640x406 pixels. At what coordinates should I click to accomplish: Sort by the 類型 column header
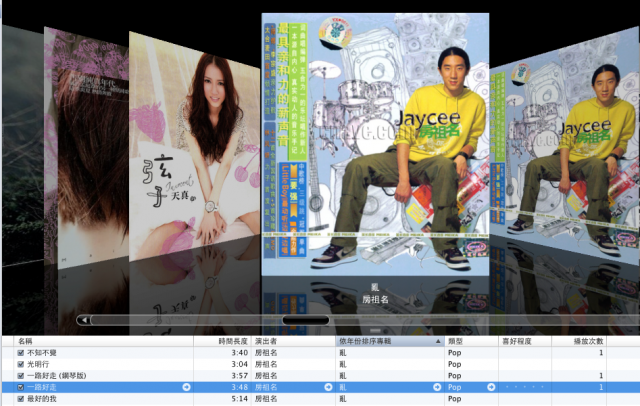click(471, 341)
